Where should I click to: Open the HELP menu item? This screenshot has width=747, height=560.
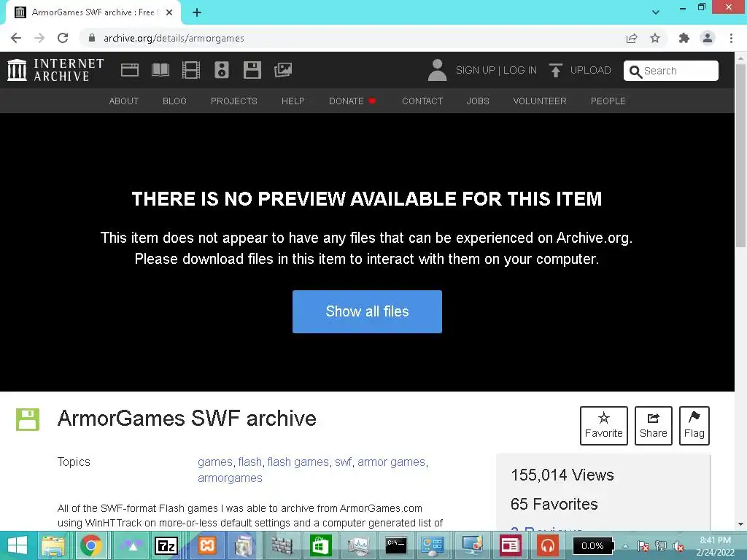coord(293,101)
